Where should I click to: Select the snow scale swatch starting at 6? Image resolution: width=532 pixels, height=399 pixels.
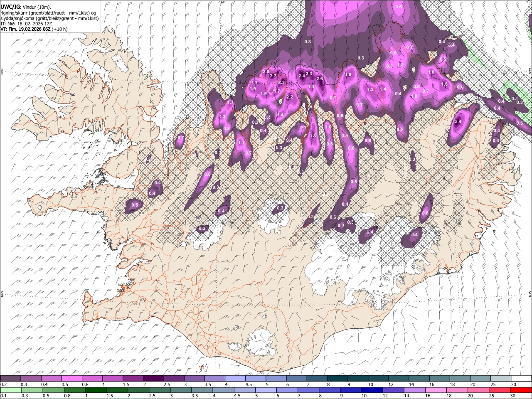coord(296,378)
